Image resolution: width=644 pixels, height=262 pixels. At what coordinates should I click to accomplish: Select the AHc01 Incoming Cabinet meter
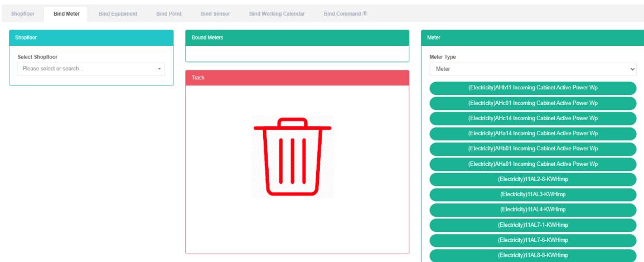pyautogui.click(x=532, y=103)
